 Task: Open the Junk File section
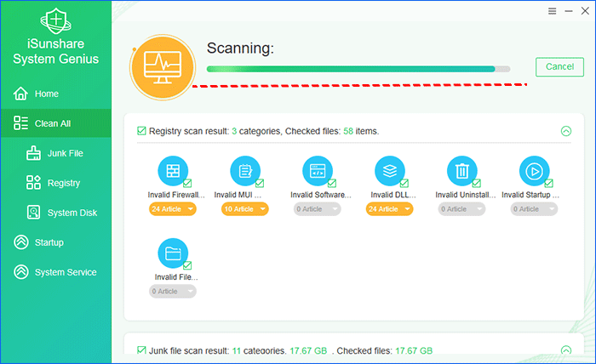point(56,153)
